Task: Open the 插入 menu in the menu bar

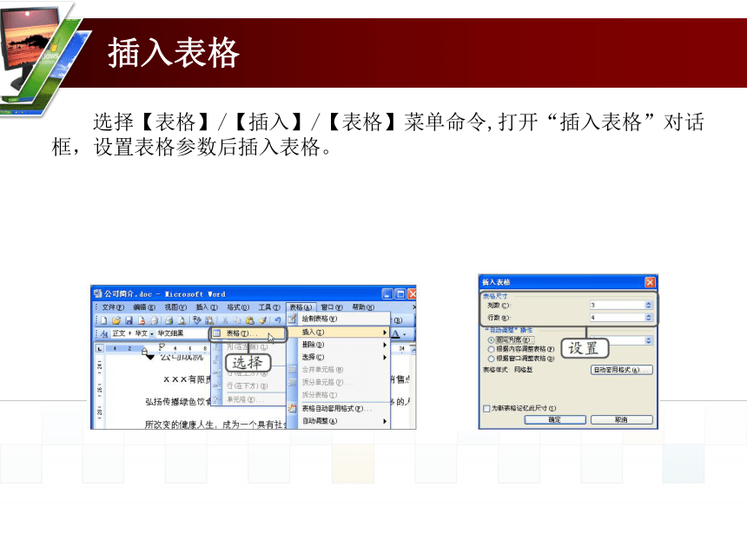Action: (207, 307)
